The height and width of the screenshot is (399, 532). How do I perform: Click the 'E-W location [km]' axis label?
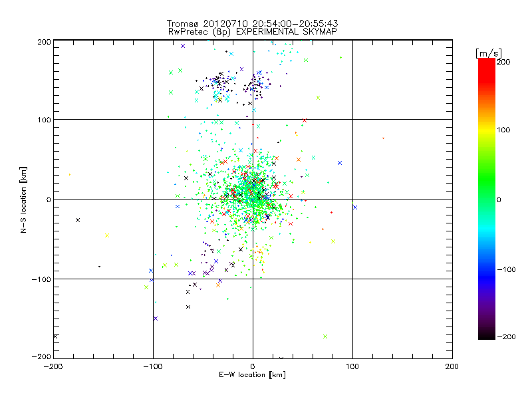pos(252,374)
